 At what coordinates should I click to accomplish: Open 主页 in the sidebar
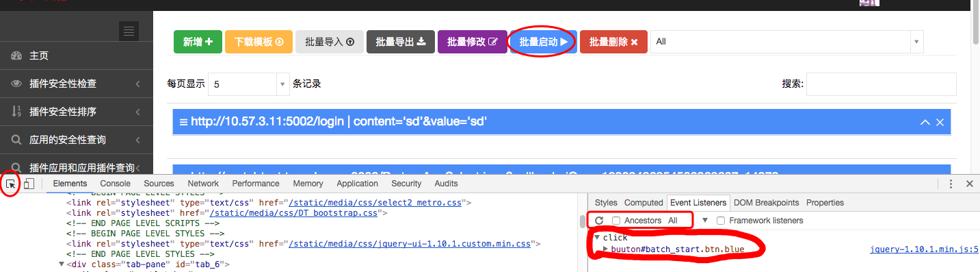point(77,55)
